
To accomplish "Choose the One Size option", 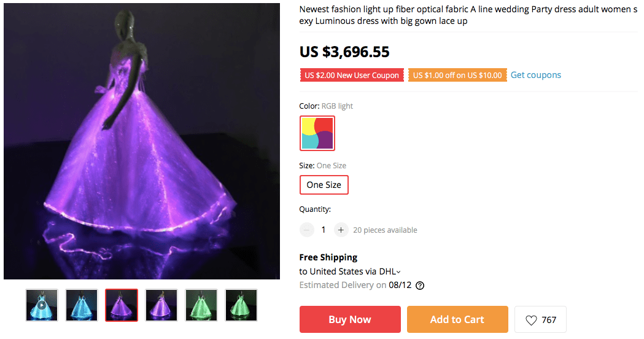I will tap(324, 185).
